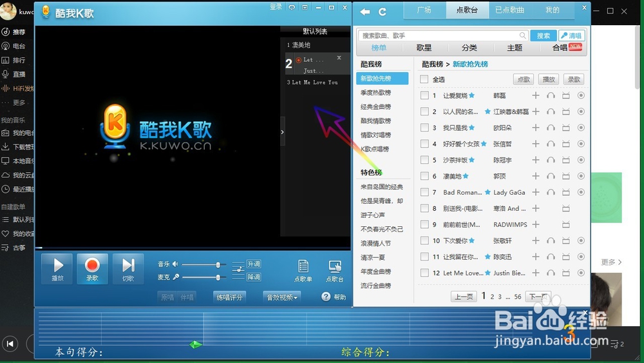Start playback with the 播放 button
This screenshot has width=644, height=363.
57,269
